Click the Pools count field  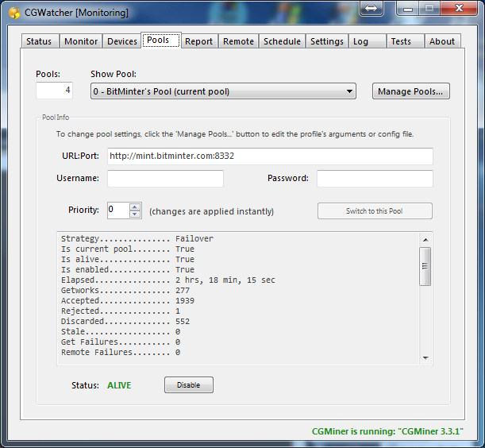click(x=54, y=91)
